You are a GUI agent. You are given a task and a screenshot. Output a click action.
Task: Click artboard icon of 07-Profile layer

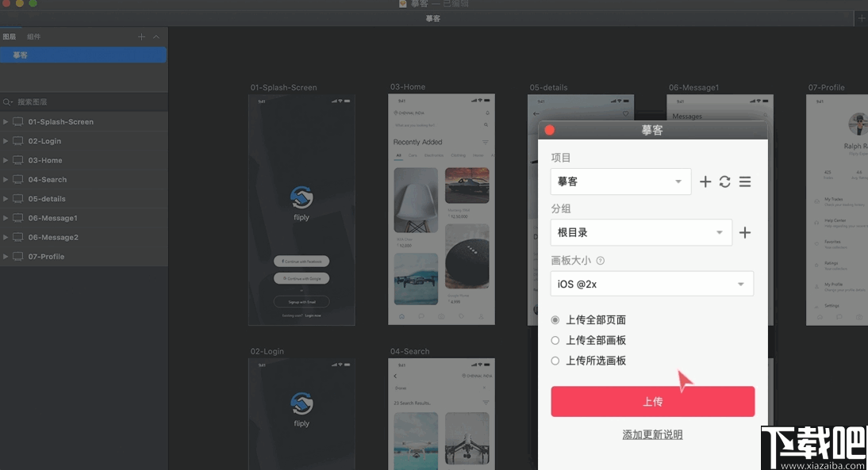coord(17,257)
